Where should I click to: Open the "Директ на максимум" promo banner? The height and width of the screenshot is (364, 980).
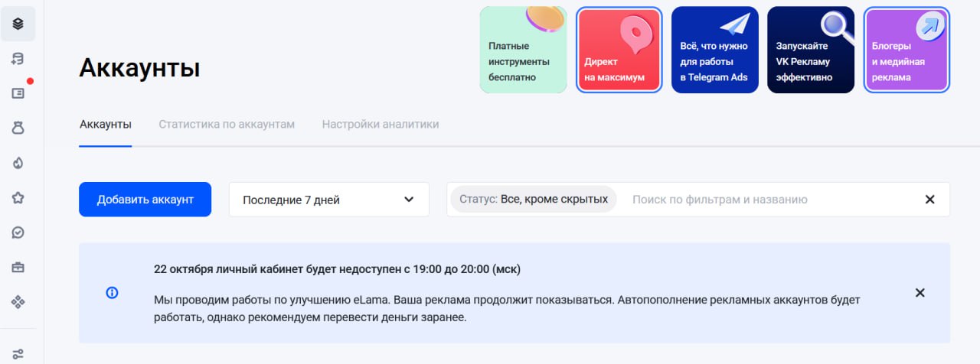coord(619,50)
